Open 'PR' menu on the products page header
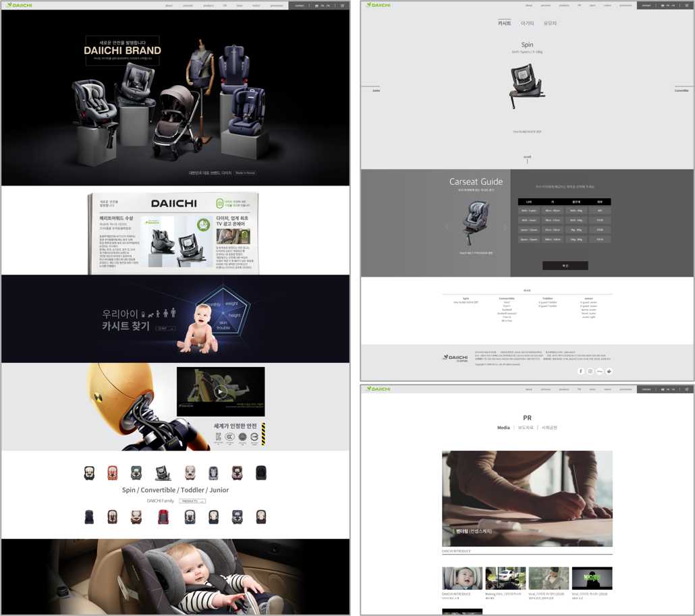 [579, 5]
